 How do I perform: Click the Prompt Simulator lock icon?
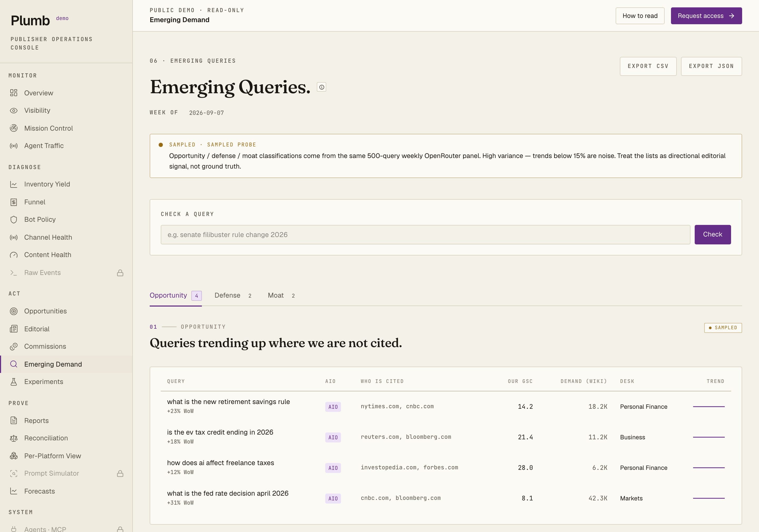click(120, 474)
